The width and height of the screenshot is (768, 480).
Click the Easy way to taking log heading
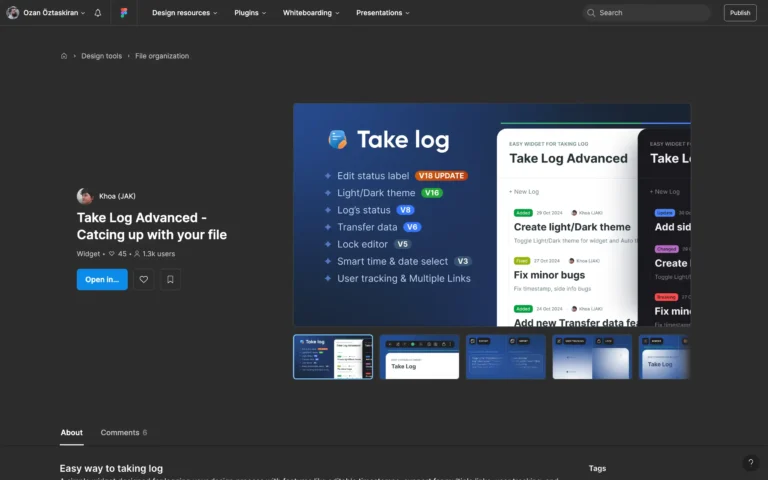(111, 468)
